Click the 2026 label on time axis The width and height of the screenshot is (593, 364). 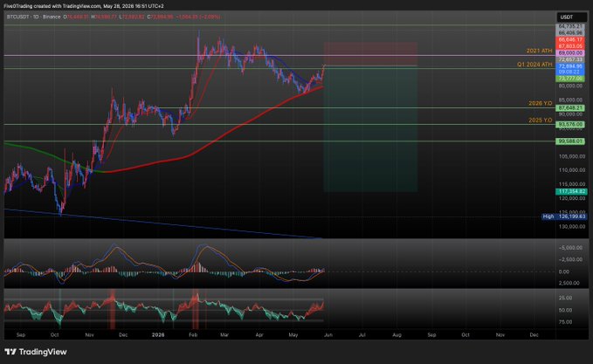pyautogui.click(x=158, y=335)
